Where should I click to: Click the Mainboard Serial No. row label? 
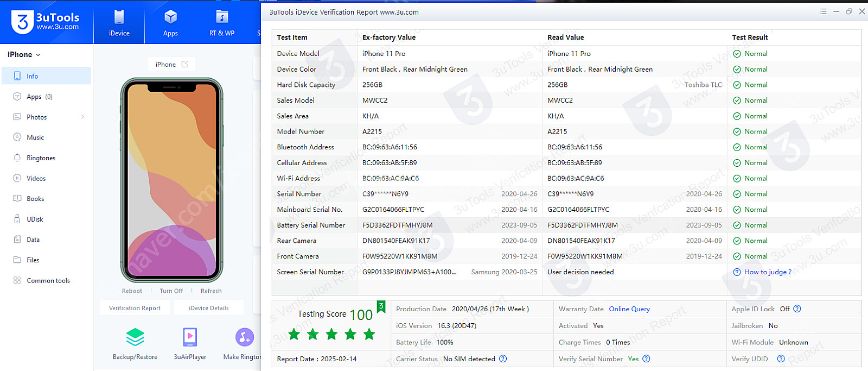(309, 210)
